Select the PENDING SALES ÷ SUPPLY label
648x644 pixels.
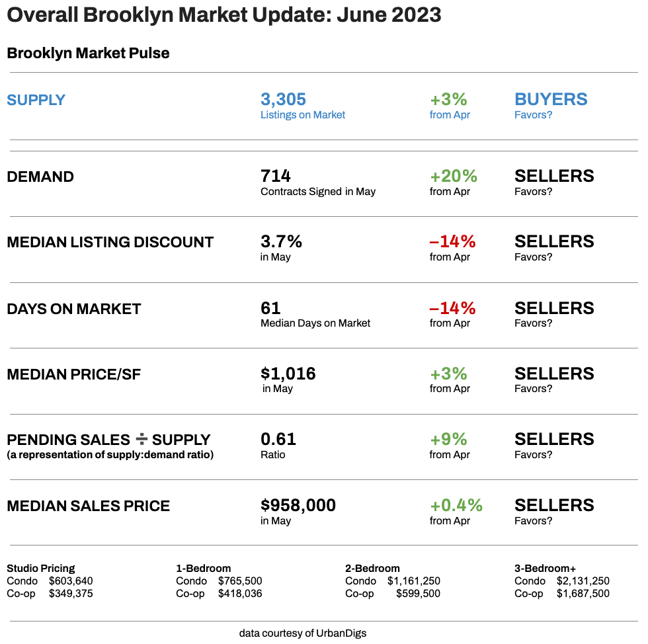point(108,440)
